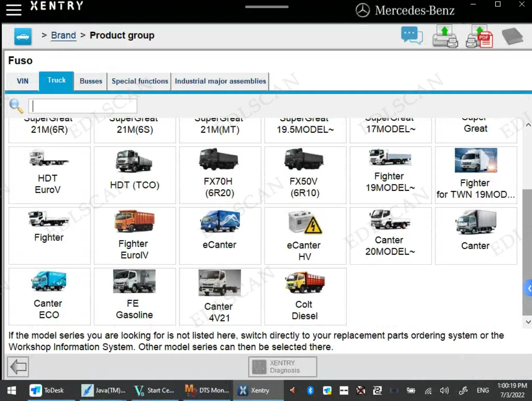The width and height of the screenshot is (532, 401).
Task: Select the HDT (TCO) truck tile
Action: 135,175
